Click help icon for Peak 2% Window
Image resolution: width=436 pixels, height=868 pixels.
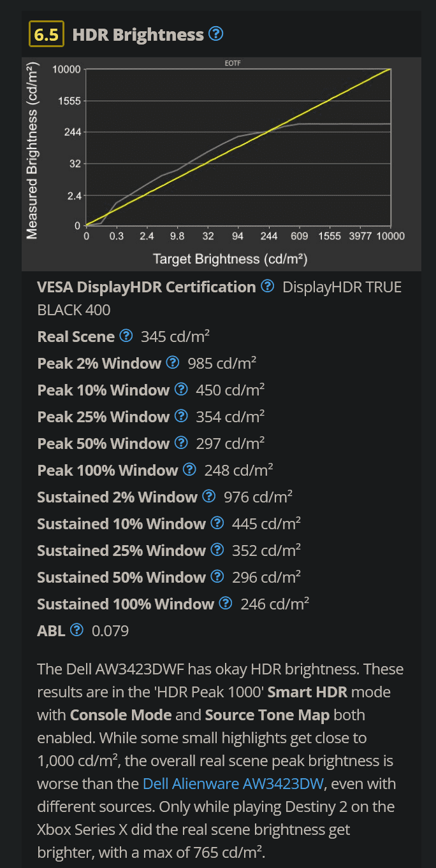point(173,362)
